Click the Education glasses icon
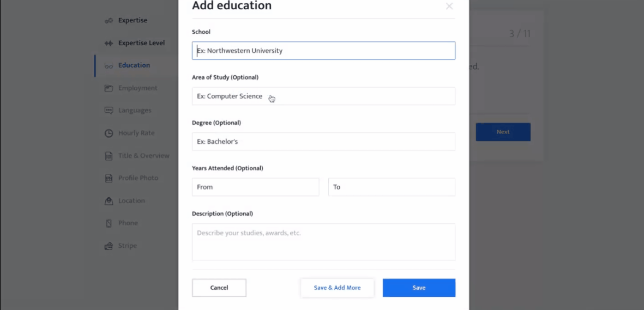The height and width of the screenshot is (310, 644). [x=109, y=66]
